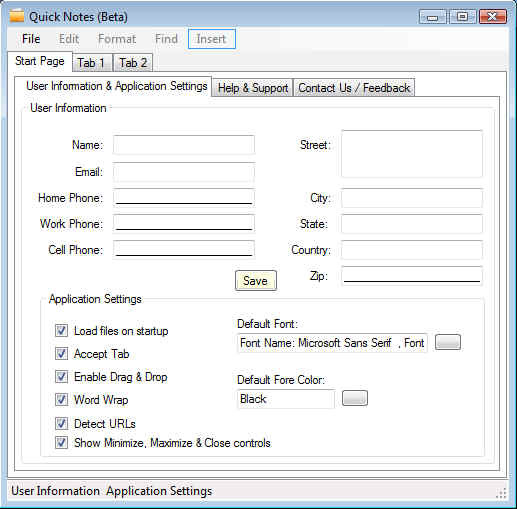Viewport: 517px width, 509px height.
Task: Open the Format menu
Action: pyautogui.click(x=117, y=39)
